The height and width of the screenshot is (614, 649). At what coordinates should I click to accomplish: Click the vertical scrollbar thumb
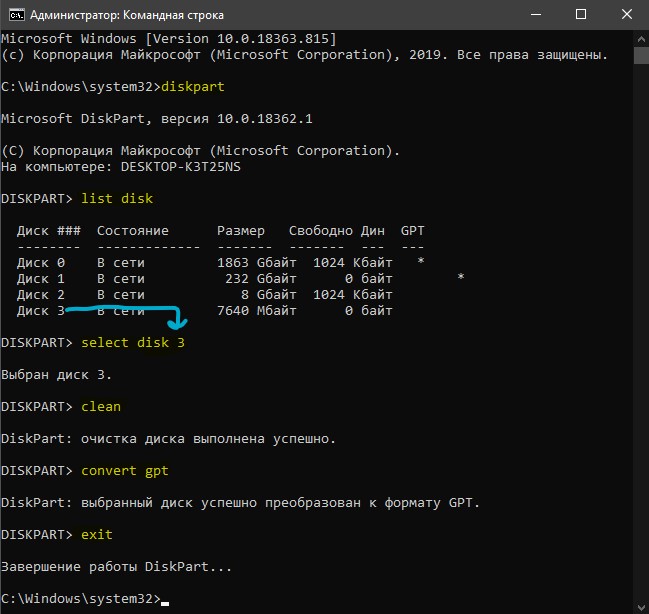(641, 55)
